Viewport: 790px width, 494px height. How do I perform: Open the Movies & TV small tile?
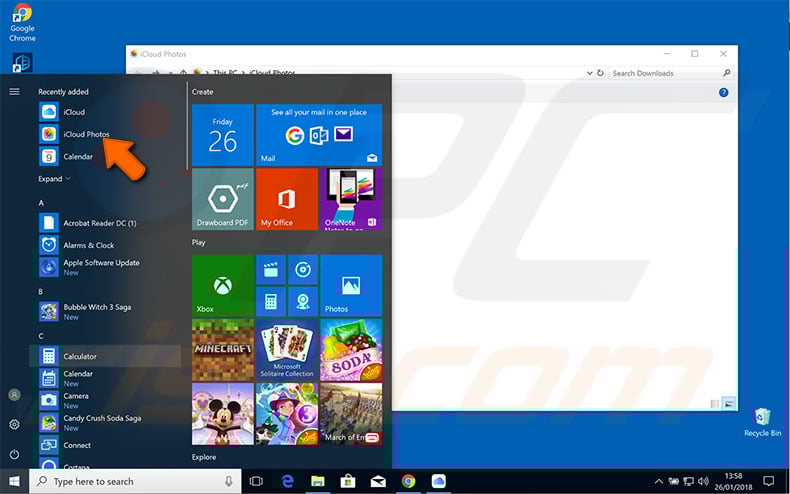coord(271,270)
